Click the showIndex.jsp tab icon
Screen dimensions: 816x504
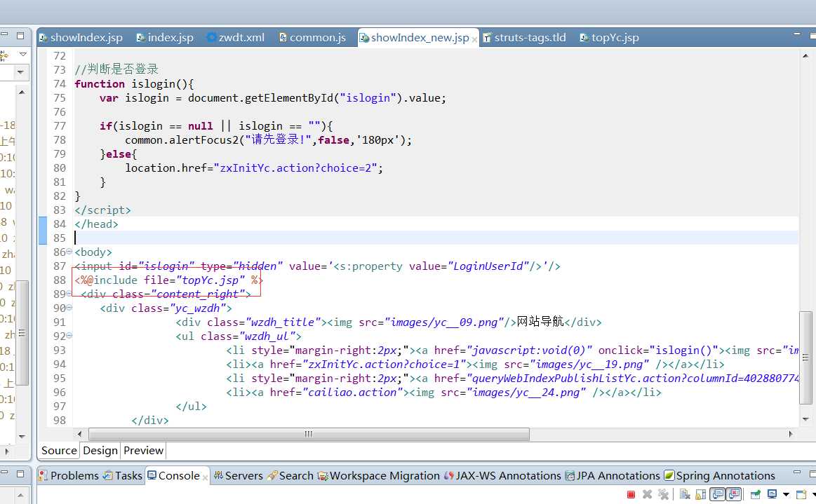point(44,38)
